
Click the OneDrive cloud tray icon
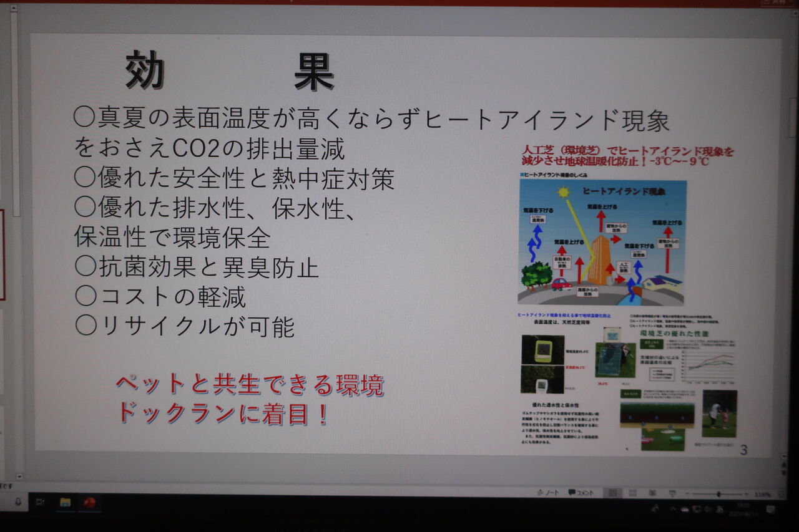pyautogui.click(x=685, y=509)
